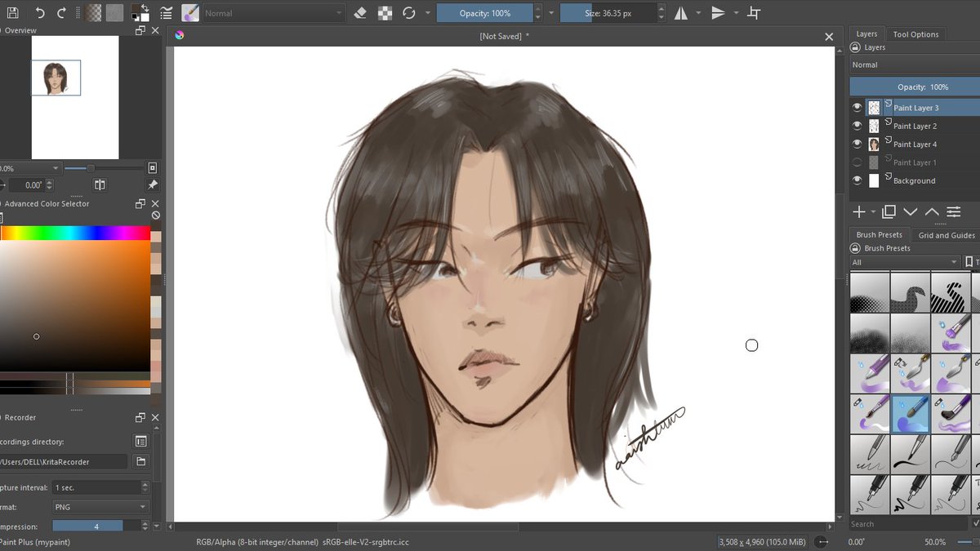This screenshot has width=980, height=551.
Task: Save the document with the floppy icon
Action: [12, 13]
